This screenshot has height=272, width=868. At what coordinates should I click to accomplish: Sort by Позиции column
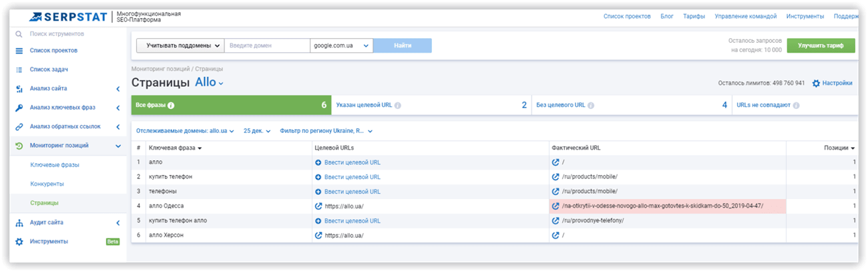tap(840, 148)
